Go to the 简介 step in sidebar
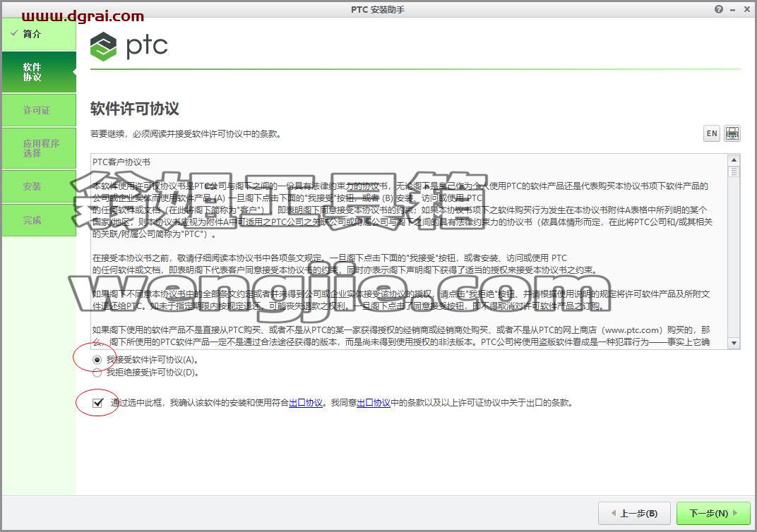Image resolution: width=757 pixels, height=532 pixels. click(39, 34)
